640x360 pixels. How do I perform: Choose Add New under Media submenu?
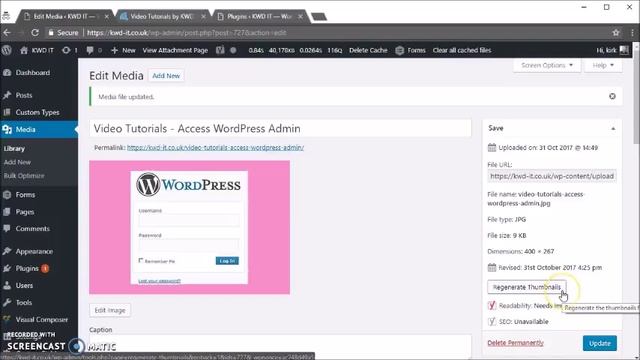pyautogui.click(x=17, y=162)
